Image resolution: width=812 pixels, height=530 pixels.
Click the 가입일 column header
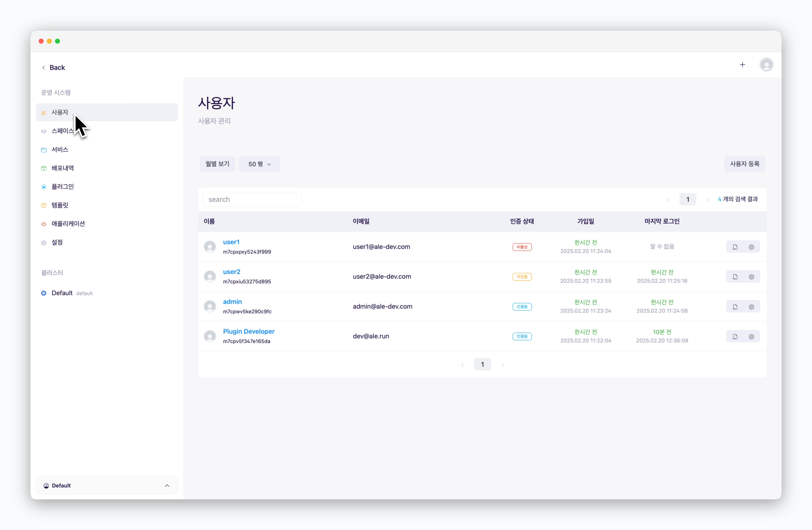[x=585, y=222]
